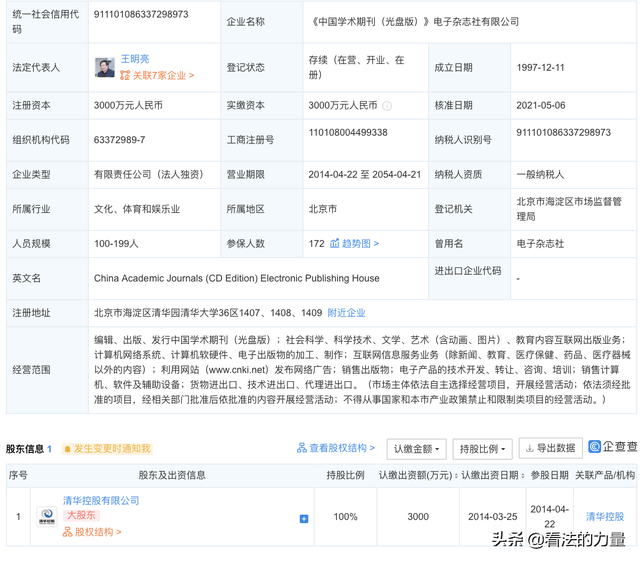Click the 清华控股 company logo thumbnail
The height and width of the screenshot is (562, 640).
(x=47, y=517)
